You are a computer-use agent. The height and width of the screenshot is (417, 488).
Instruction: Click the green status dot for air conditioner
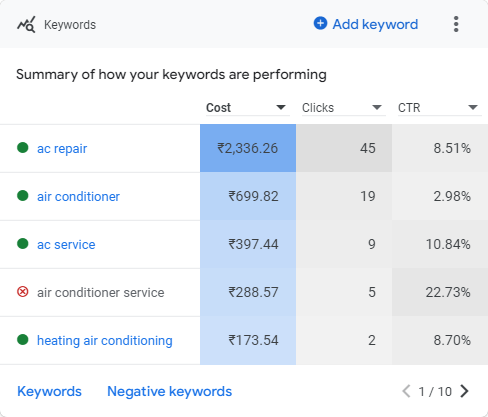23,196
